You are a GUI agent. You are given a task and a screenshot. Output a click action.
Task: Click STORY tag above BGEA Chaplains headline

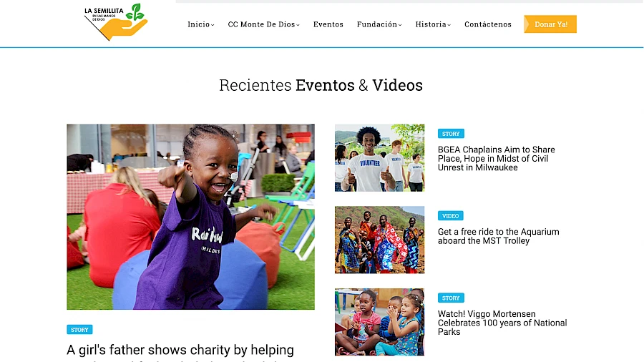(x=451, y=134)
